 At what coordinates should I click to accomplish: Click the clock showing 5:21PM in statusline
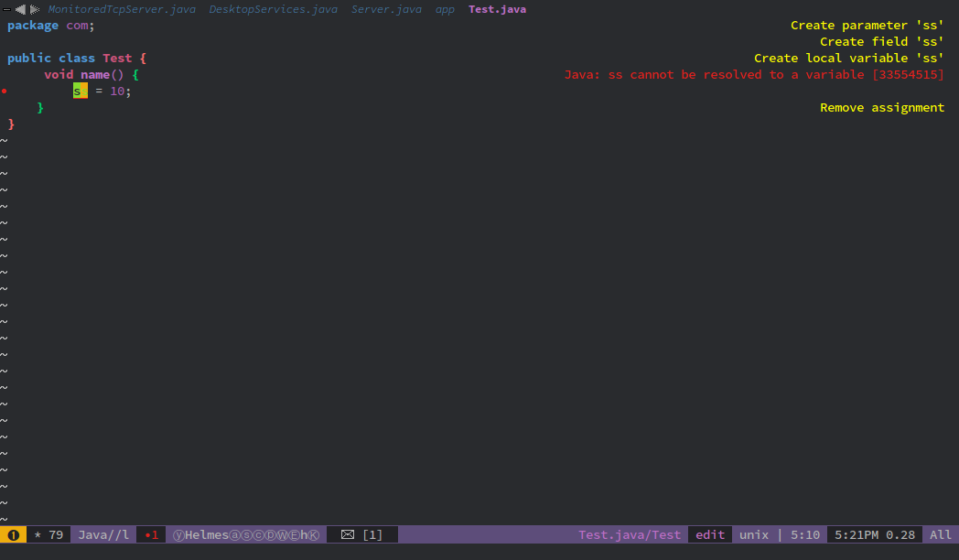tap(856, 534)
